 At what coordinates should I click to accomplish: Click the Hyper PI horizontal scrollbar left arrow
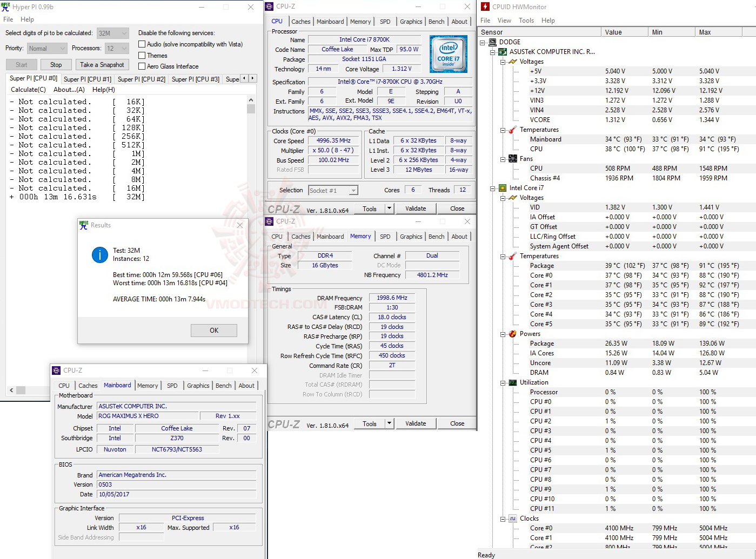(x=11, y=390)
